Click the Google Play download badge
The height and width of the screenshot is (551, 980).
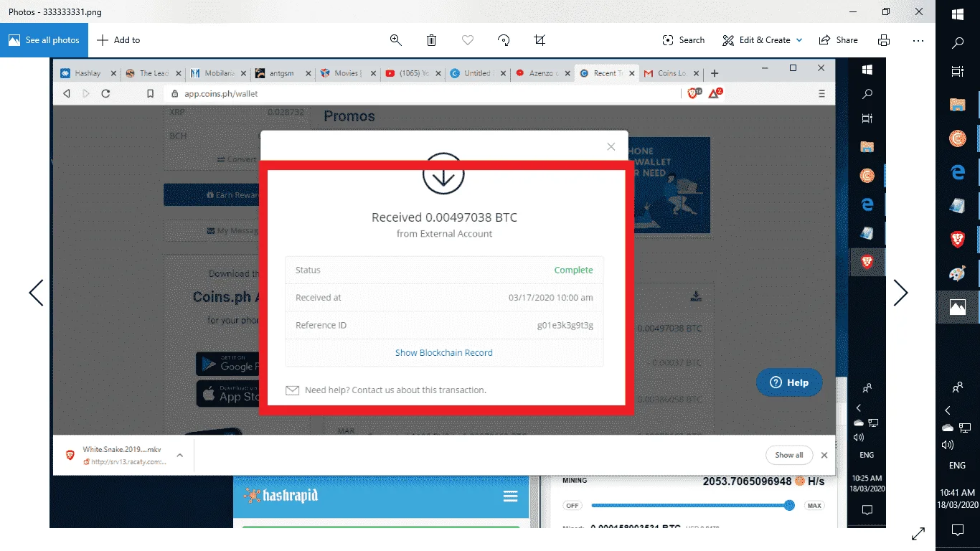click(x=228, y=364)
